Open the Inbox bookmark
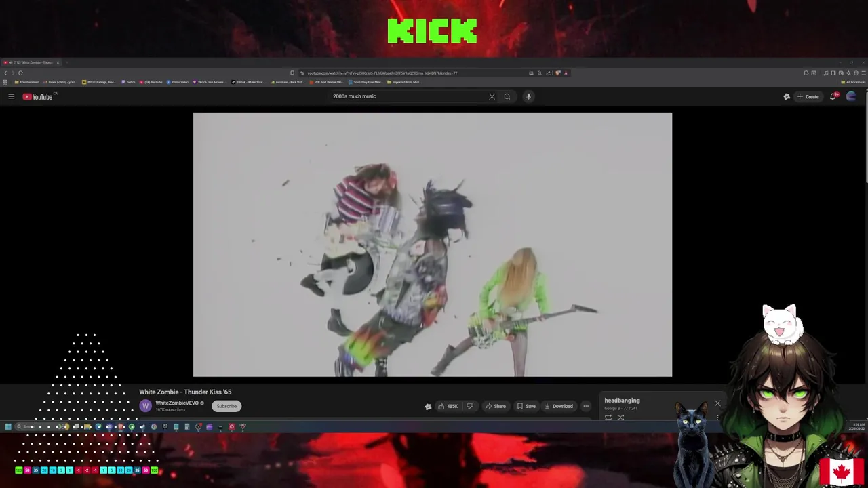This screenshot has width=868, height=488. click(60, 82)
